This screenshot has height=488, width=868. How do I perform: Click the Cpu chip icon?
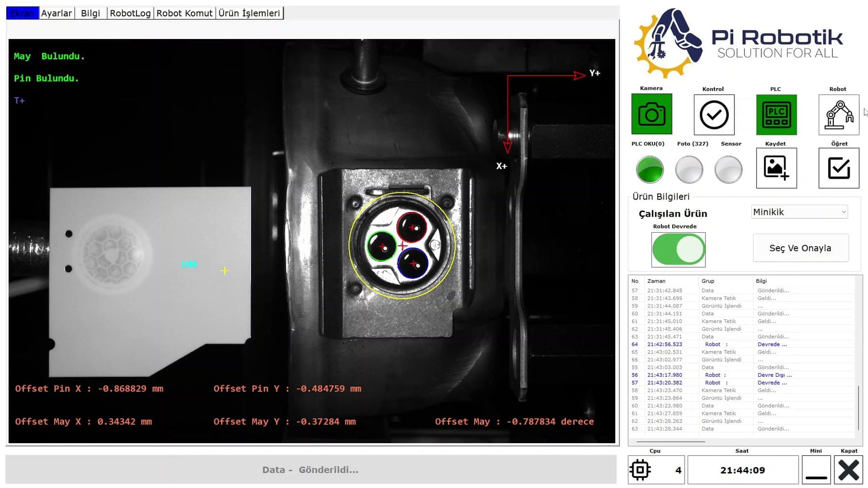pyautogui.click(x=640, y=470)
